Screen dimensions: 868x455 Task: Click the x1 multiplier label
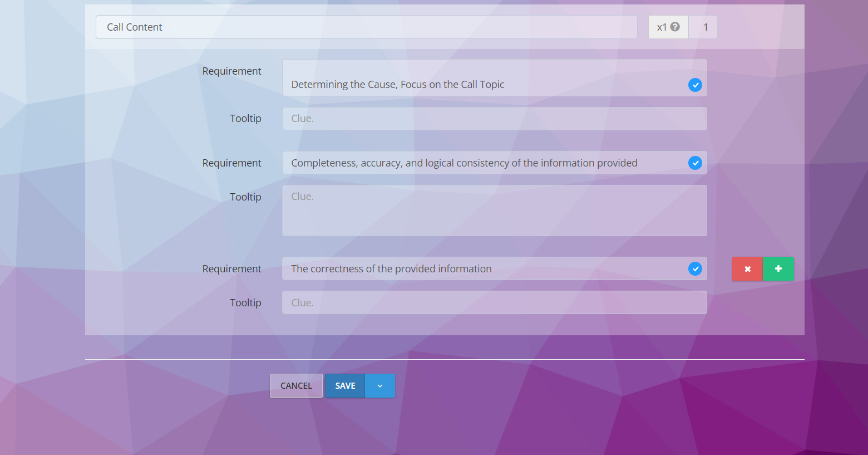[x=662, y=27]
